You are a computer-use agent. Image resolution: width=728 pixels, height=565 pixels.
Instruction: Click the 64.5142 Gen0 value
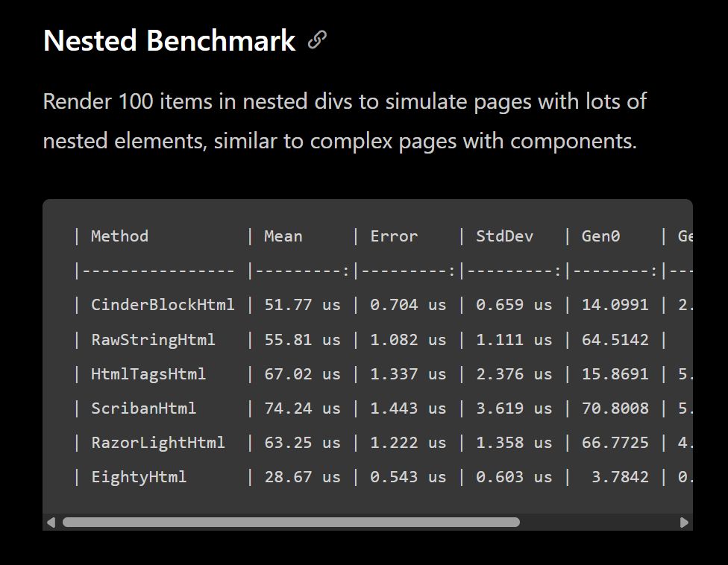tap(615, 340)
